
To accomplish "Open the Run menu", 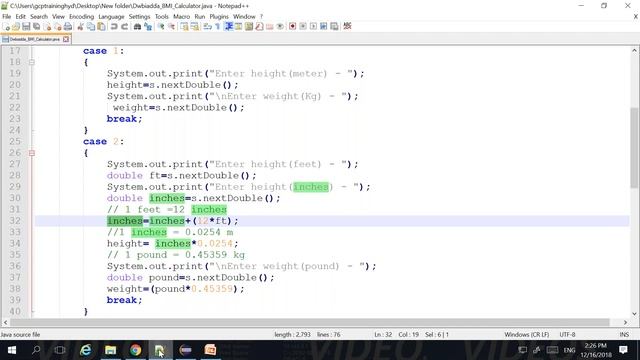I will [x=200, y=17].
